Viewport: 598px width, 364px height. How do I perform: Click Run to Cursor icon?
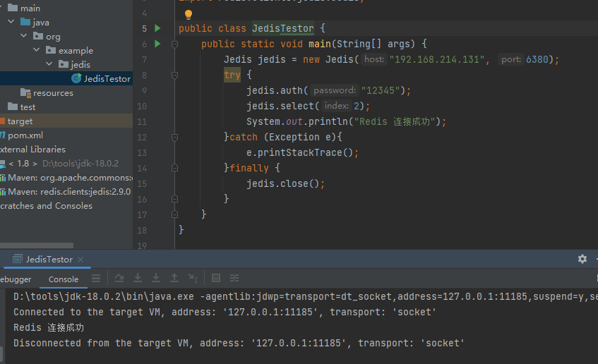click(193, 278)
